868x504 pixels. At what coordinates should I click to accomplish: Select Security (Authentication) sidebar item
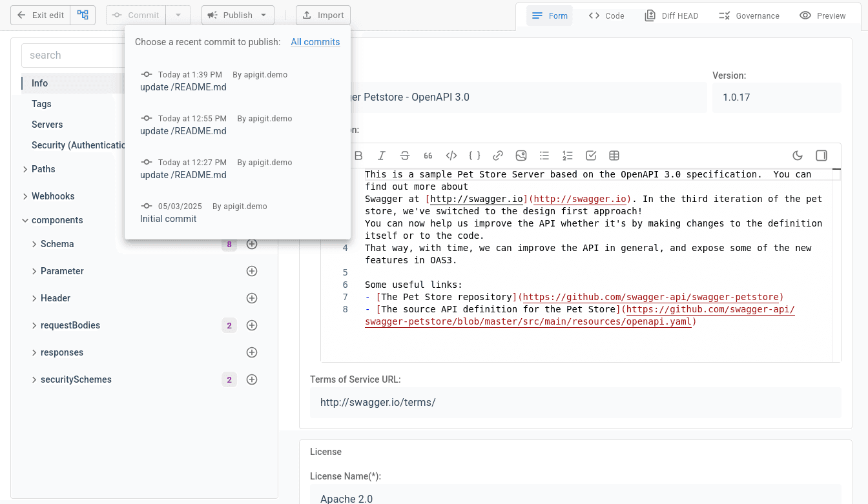[77, 145]
